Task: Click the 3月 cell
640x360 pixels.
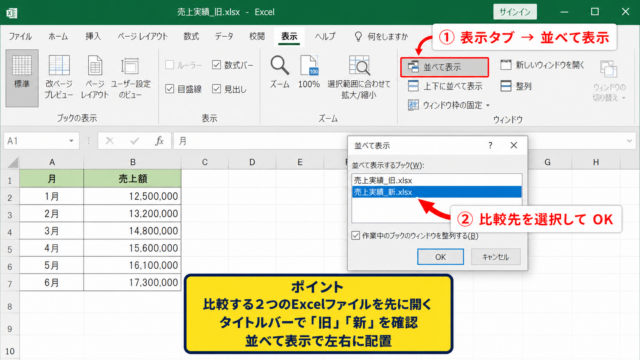Action: click(52, 231)
